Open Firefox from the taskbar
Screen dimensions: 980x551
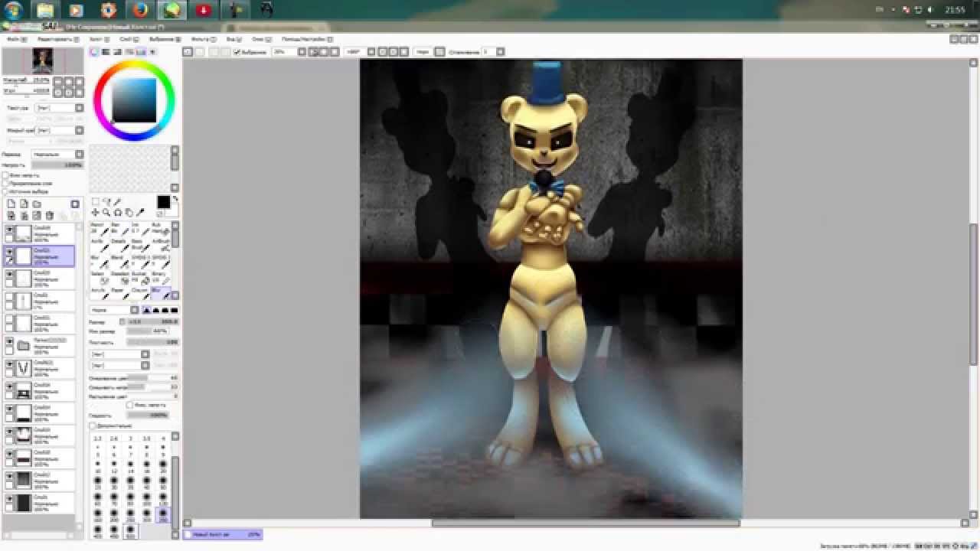140,10
